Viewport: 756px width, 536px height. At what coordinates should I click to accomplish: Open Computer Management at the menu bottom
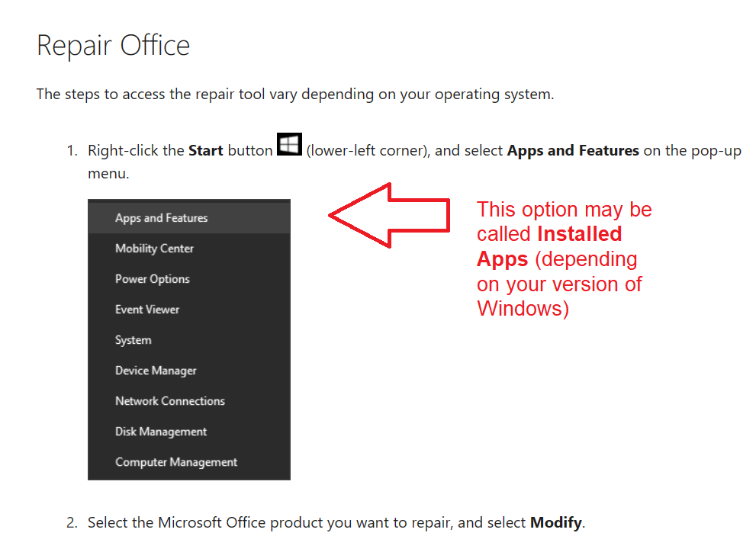click(x=175, y=461)
